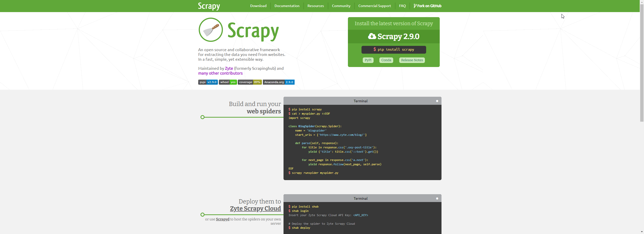Click the 'shub login' command line
Image resolution: width=644 pixels, height=234 pixels.
pos(299,211)
